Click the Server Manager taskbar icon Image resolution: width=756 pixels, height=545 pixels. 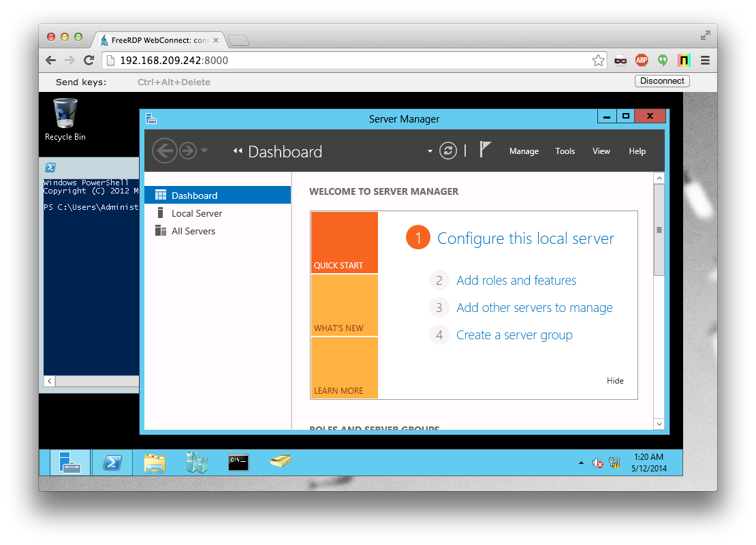(69, 462)
